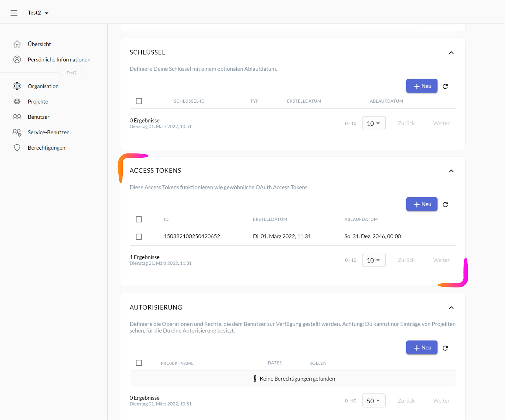Select all rows in Autorisierung table

pos(139,363)
